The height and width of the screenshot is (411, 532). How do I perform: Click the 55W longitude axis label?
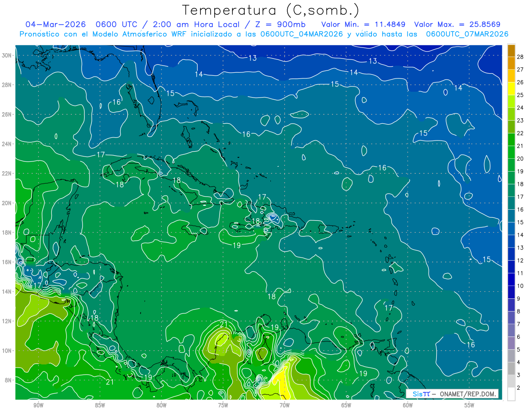tap(469, 405)
